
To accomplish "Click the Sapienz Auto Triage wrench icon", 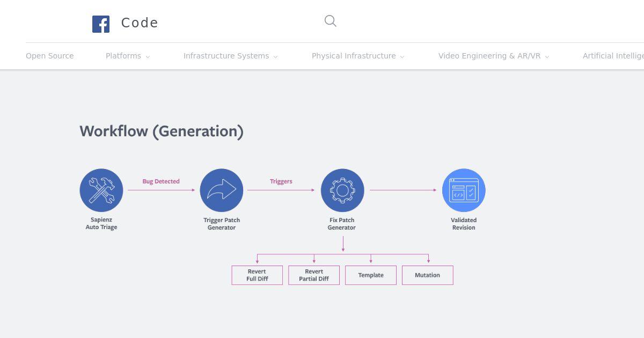I will (x=101, y=190).
